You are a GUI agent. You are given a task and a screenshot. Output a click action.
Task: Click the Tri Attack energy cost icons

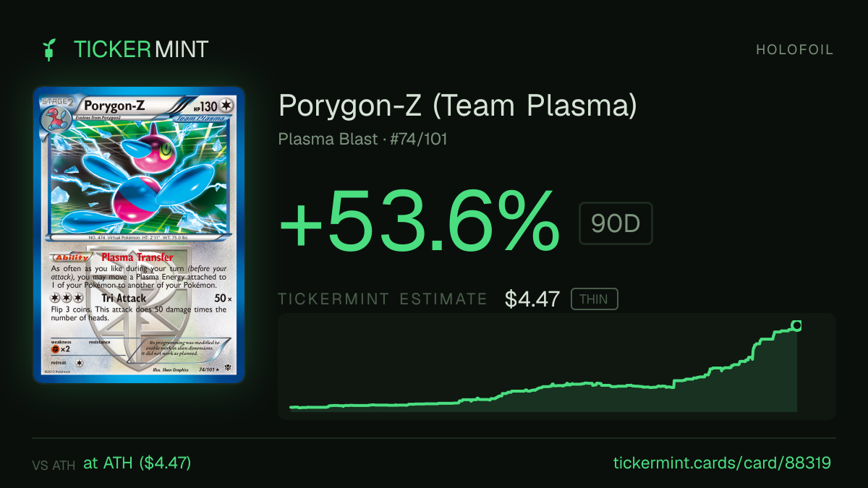tap(65, 299)
